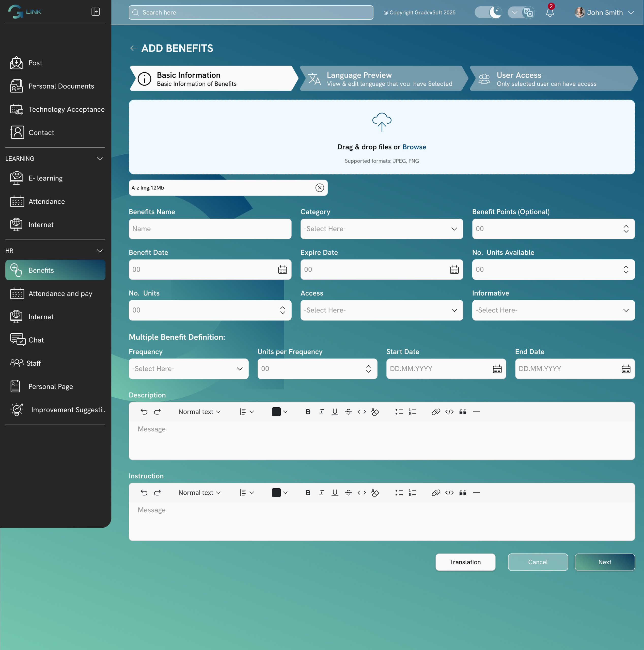Click the bullet list icon in the Instruction toolbar
This screenshot has height=650, width=644.
pos(399,493)
